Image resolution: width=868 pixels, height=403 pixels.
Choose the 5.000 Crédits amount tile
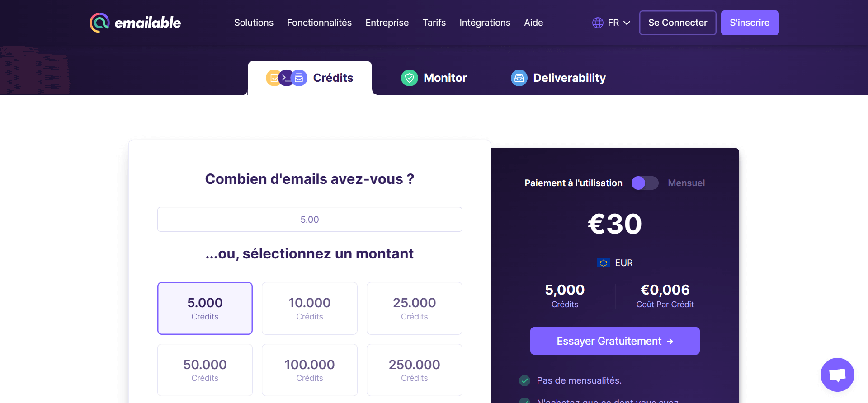pos(205,308)
